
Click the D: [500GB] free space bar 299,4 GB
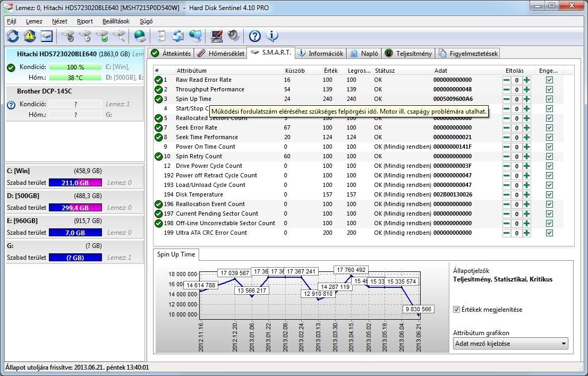point(75,208)
